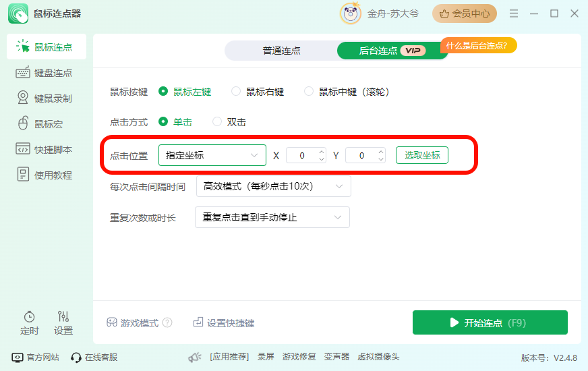588x371 pixels.
Task: Select 鼠标中键（滚轮）radio button
Action: (x=309, y=91)
